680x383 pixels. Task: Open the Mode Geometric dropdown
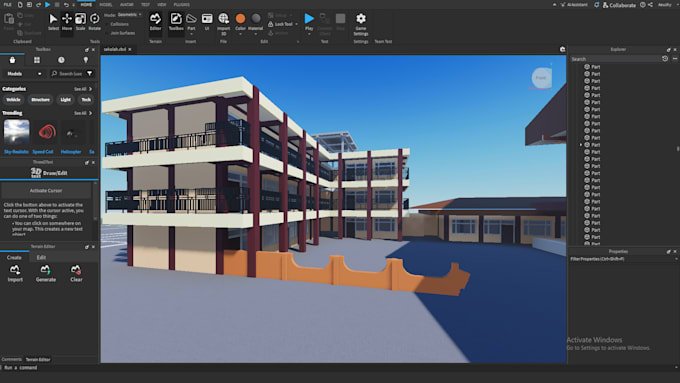(130, 15)
